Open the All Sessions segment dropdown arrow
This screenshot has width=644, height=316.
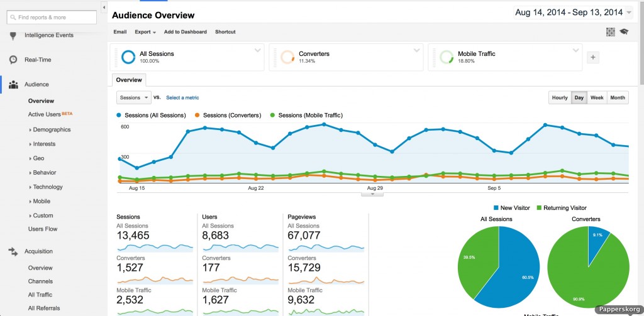[257, 50]
